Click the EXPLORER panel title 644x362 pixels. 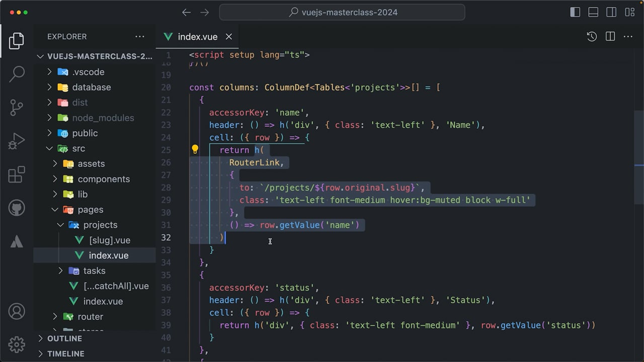67,36
